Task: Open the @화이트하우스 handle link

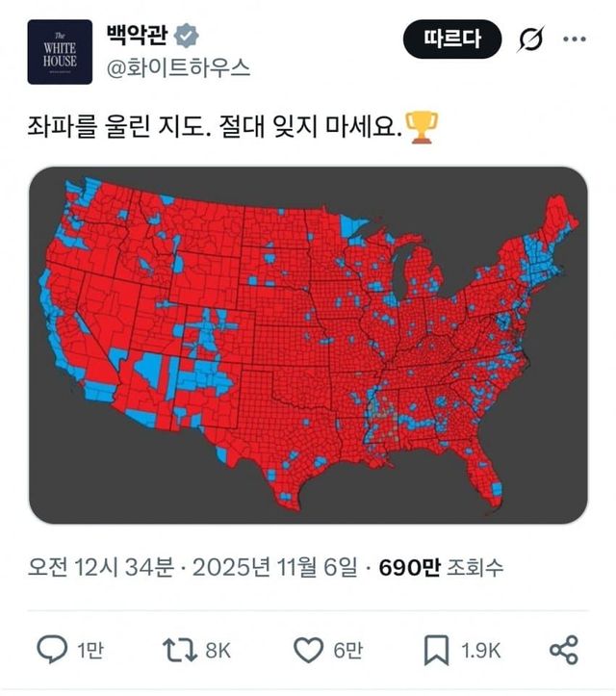Action: coord(178,67)
